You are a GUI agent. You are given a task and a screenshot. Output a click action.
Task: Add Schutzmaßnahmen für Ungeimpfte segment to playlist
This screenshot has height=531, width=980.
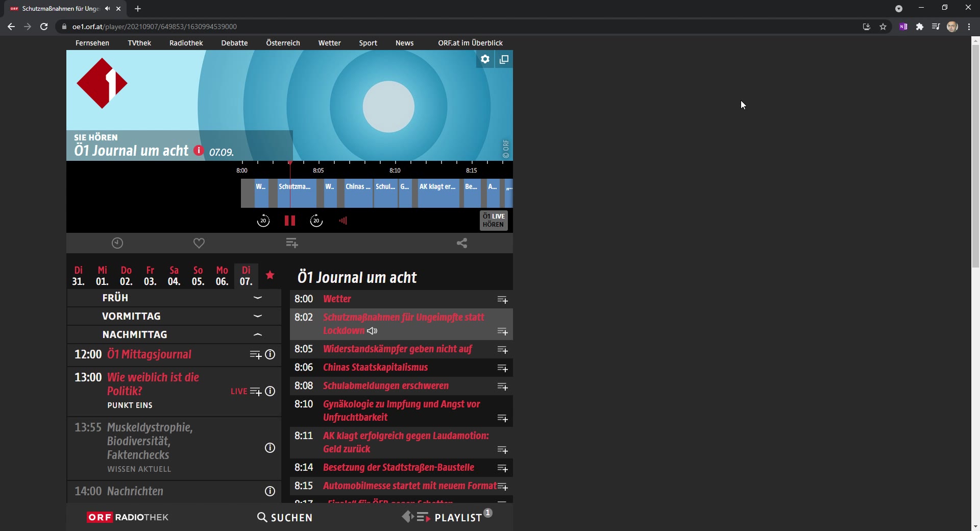(x=503, y=332)
